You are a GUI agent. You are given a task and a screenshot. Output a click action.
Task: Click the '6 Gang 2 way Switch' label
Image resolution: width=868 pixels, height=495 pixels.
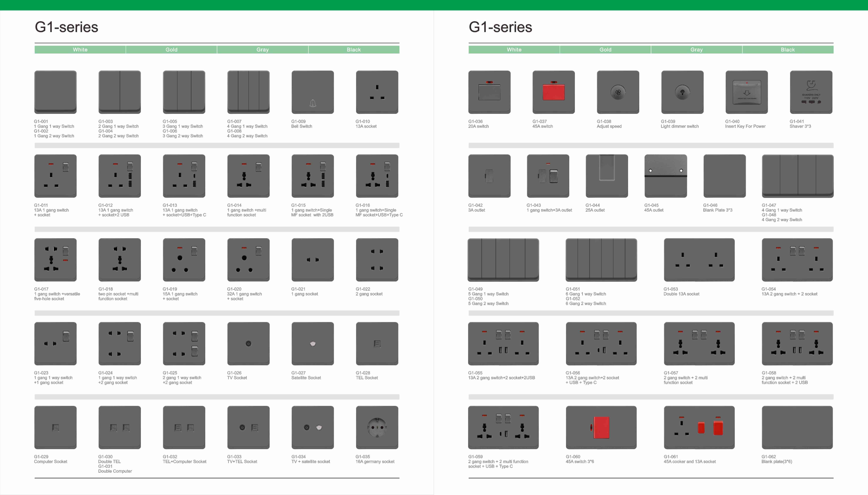(x=586, y=304)
